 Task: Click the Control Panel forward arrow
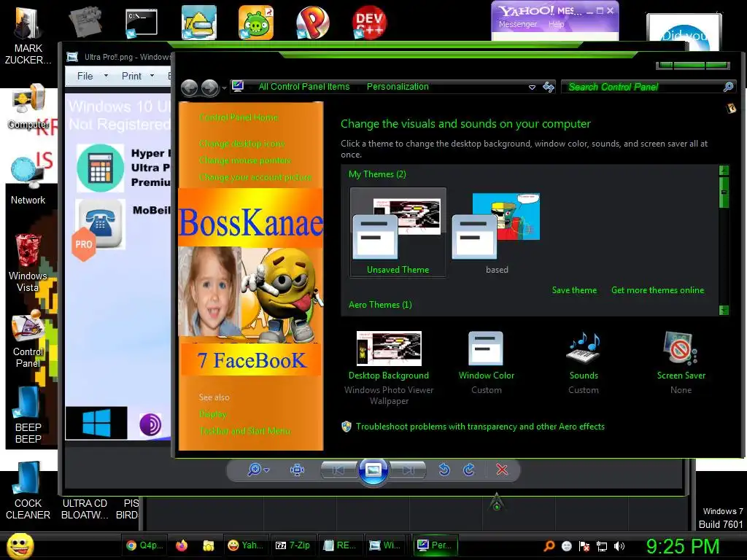point(209,87)
